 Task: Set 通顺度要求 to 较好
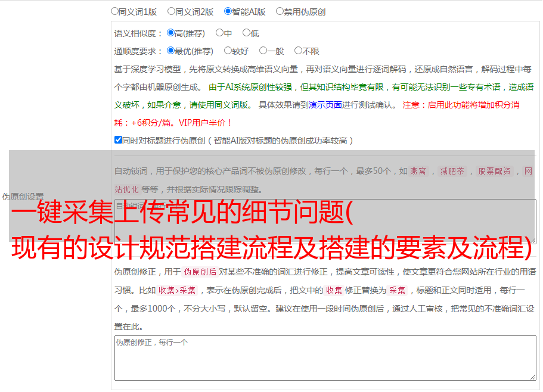pos(228,51)
